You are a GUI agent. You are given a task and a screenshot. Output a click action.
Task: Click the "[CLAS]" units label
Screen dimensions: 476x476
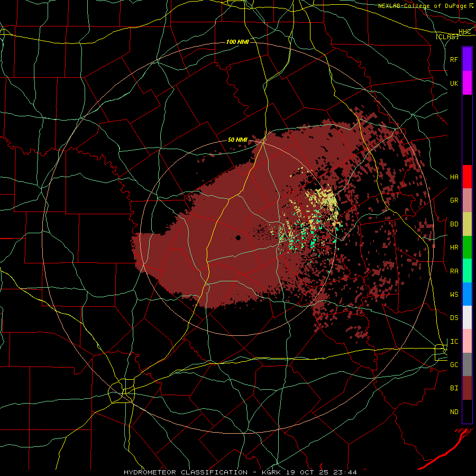coord(447,36)
